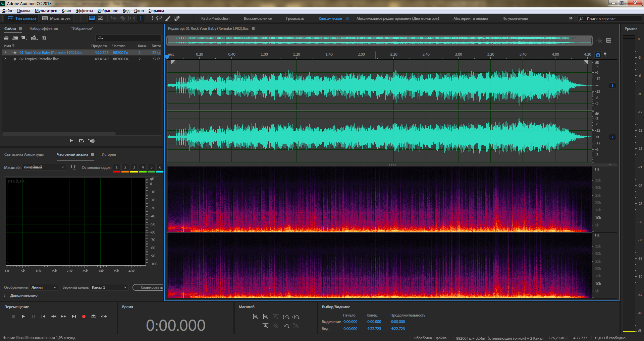
Task: Select the Lasso Selection tool
Action: [x=159, y=18]
